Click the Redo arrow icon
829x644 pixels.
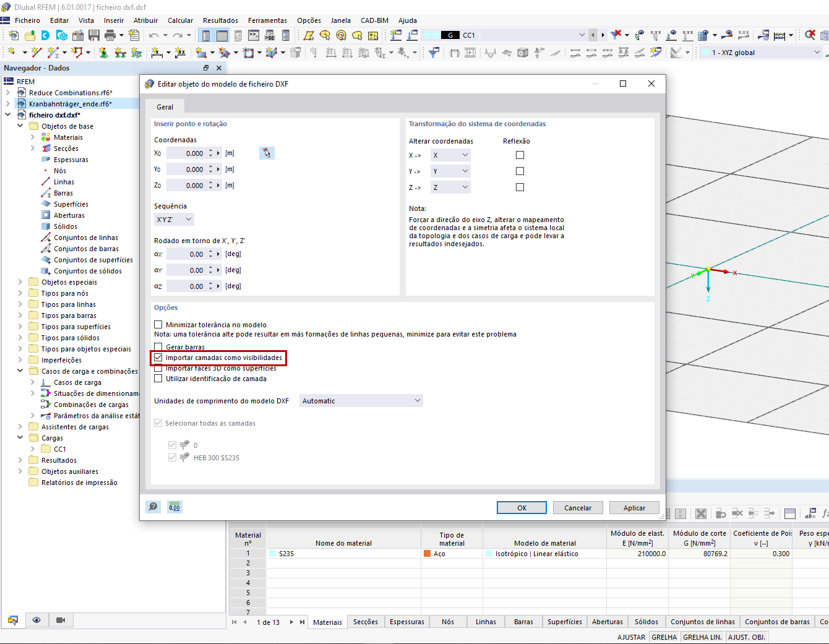[178, 35]
